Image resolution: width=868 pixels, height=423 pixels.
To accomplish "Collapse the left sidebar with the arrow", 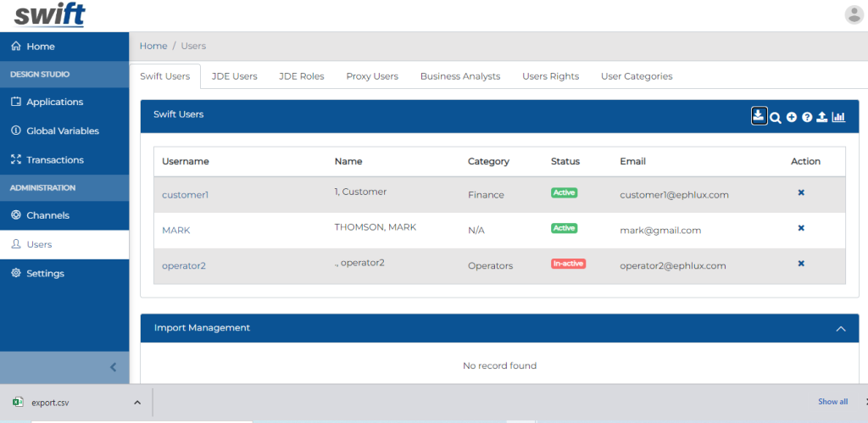I will click(114, 367).
